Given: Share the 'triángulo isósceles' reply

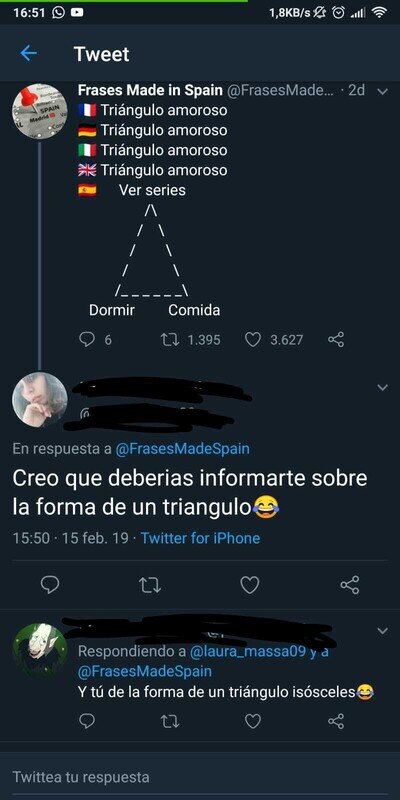Looking at the screenshot, I should (336, 721).
